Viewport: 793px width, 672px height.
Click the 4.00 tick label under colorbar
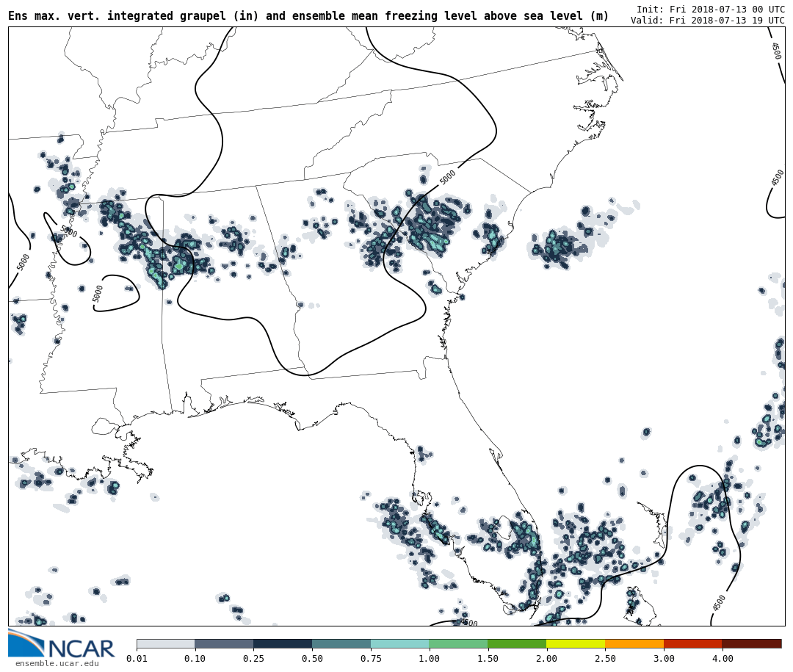722,659
